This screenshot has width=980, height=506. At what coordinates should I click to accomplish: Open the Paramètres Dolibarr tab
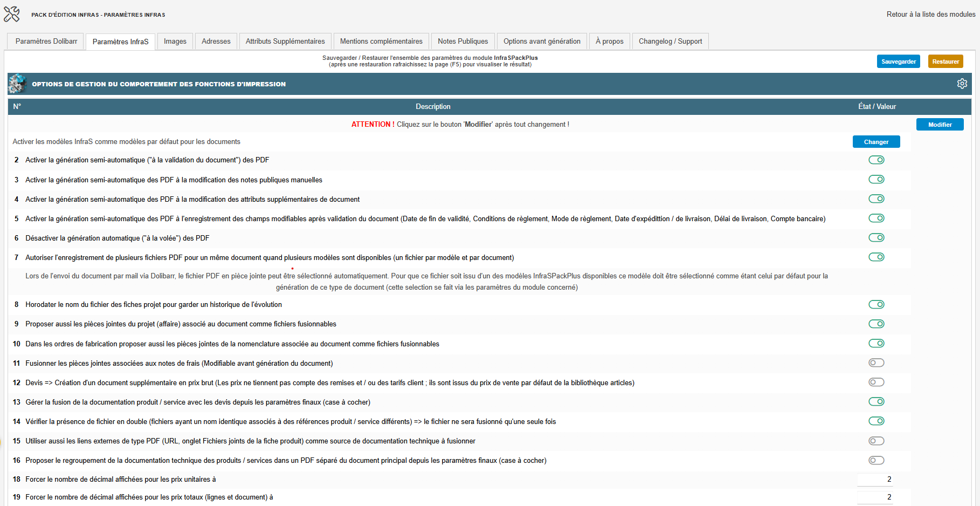click(46, 42)
